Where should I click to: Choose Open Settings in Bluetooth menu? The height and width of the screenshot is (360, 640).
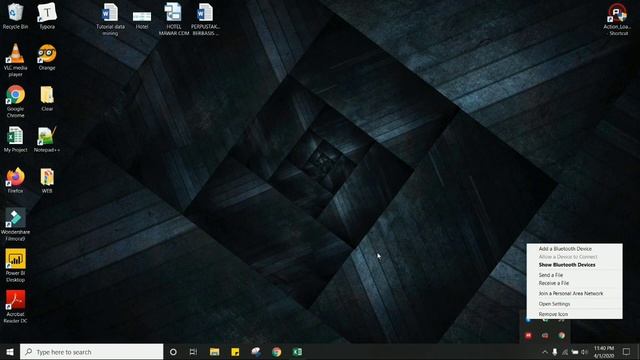[554, 304]
